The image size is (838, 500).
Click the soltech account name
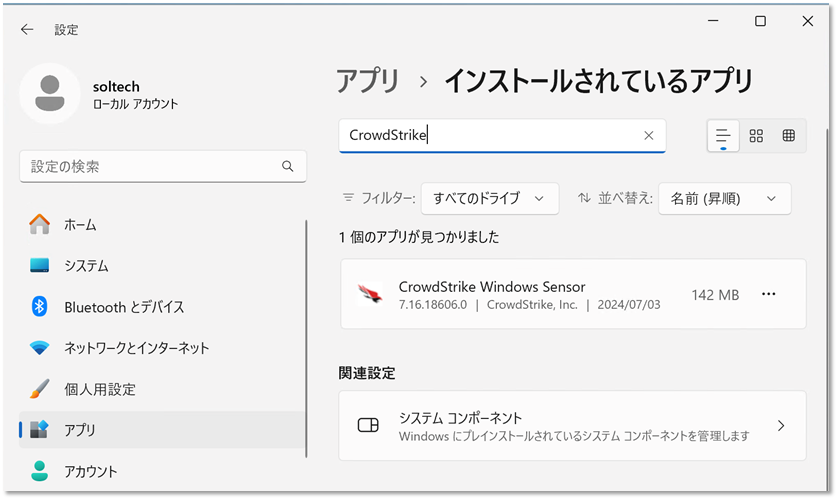coord(116,87)
